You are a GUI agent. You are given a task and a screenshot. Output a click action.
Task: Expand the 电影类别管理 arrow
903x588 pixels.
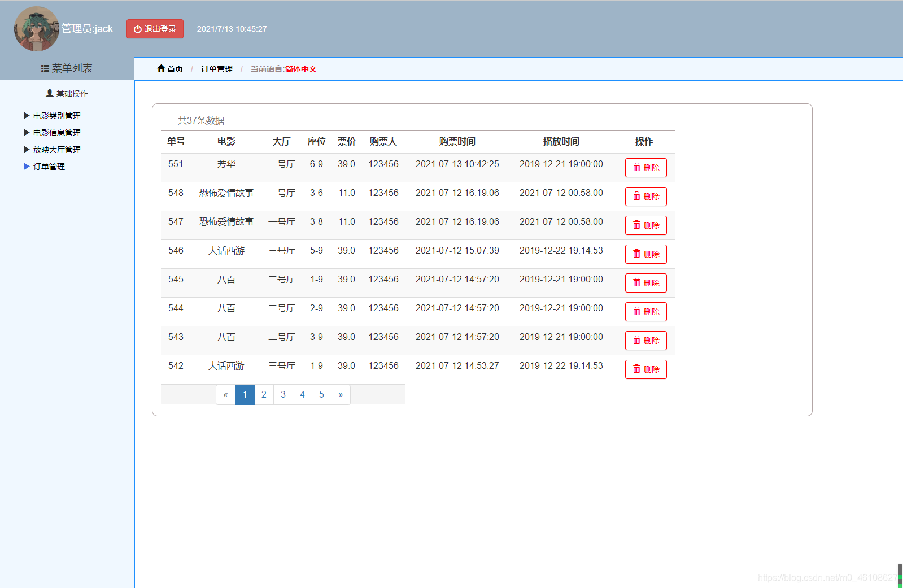(27, 116)
